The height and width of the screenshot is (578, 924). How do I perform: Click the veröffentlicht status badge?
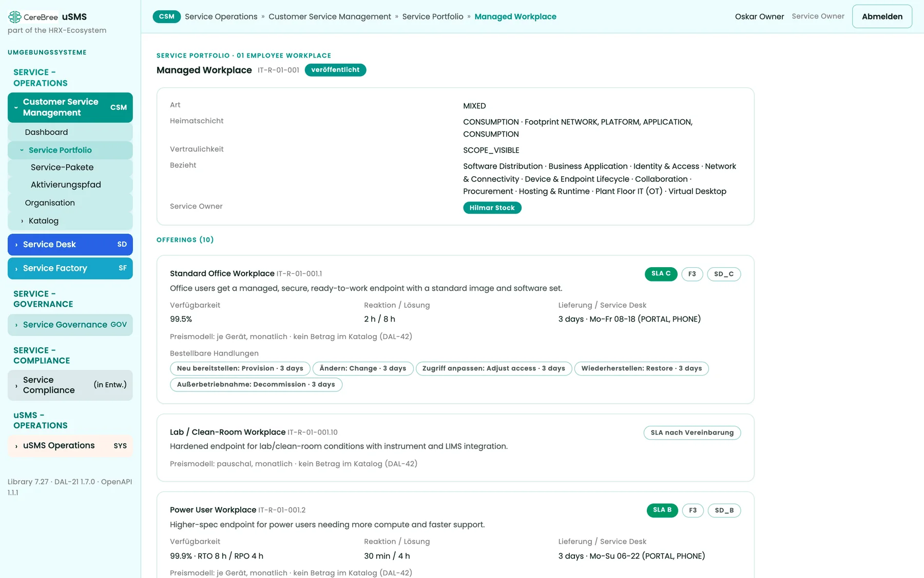(335, 70)
